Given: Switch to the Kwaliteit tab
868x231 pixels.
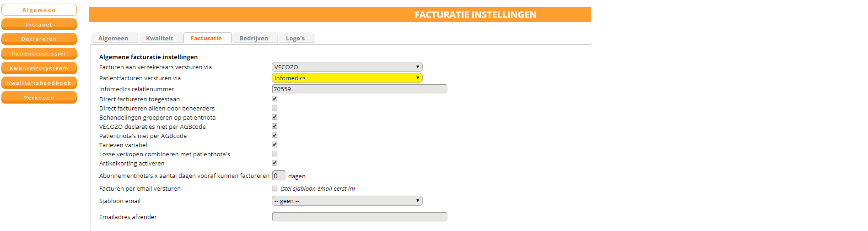Looking at the screenshot, I should 159,38.
